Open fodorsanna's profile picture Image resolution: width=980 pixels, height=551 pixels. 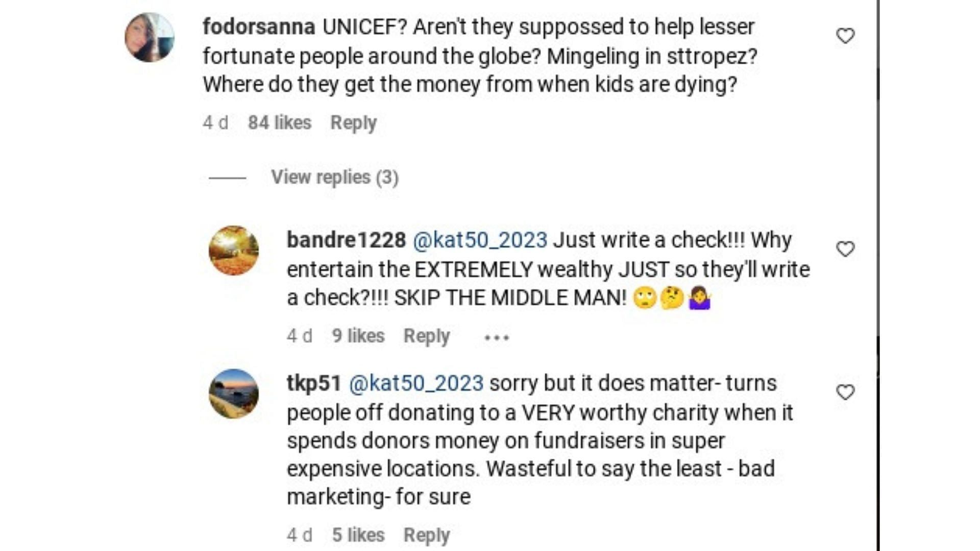pos(150,37)
